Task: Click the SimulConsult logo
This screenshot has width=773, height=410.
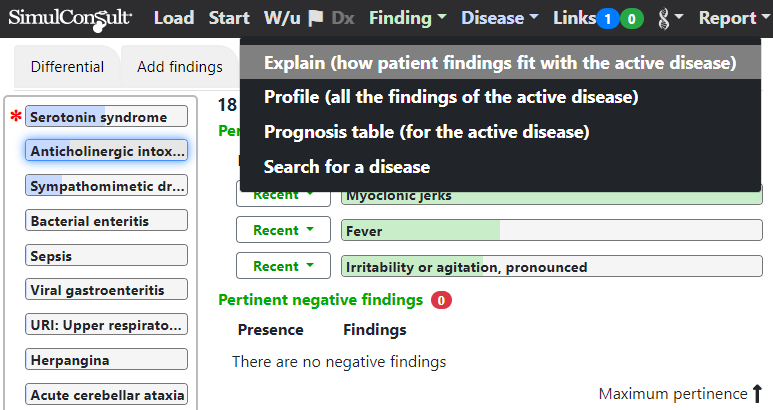Action: point(69,18)
